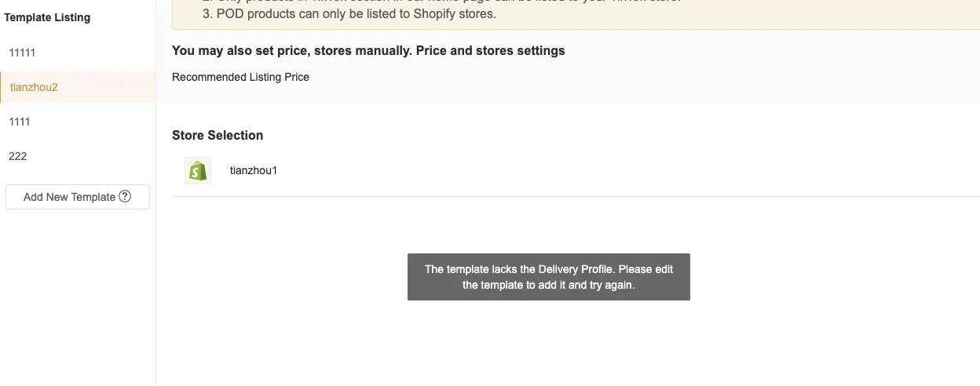Click the word 'Shopify' in the note
The width and height of the screenshot is (980, 386).
tap(436, 14)
